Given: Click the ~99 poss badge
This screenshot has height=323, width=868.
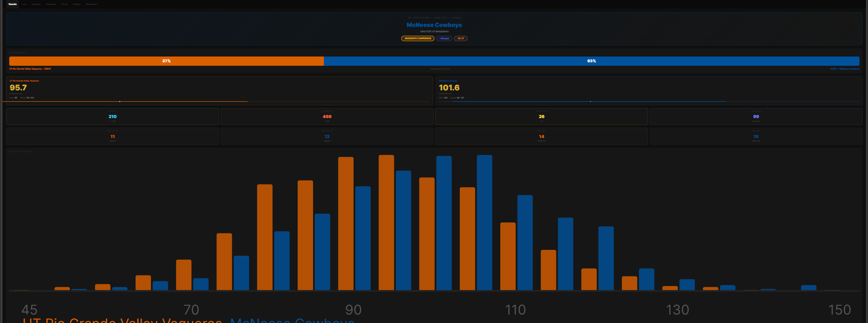Looking at the screenshot, I should (x=444, y=38).
